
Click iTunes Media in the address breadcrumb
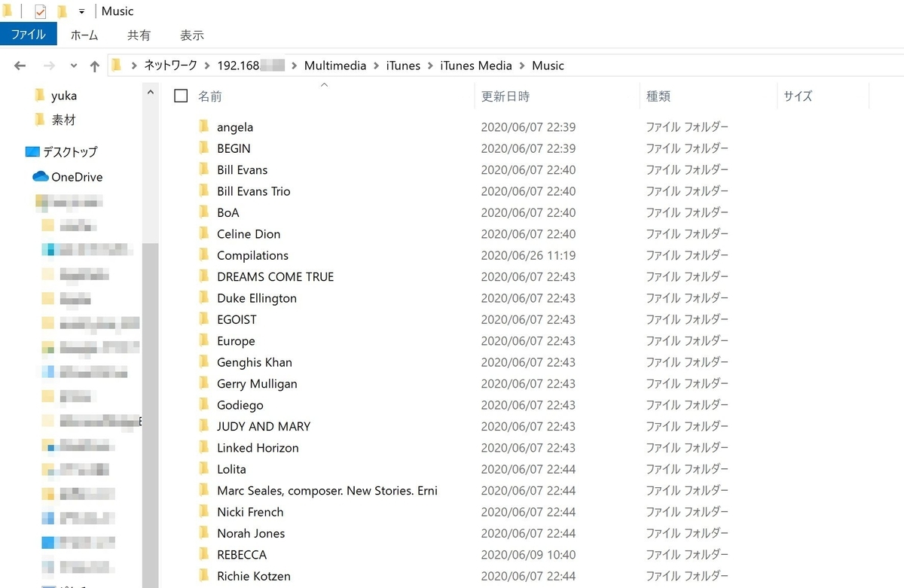tap(476, 66)
